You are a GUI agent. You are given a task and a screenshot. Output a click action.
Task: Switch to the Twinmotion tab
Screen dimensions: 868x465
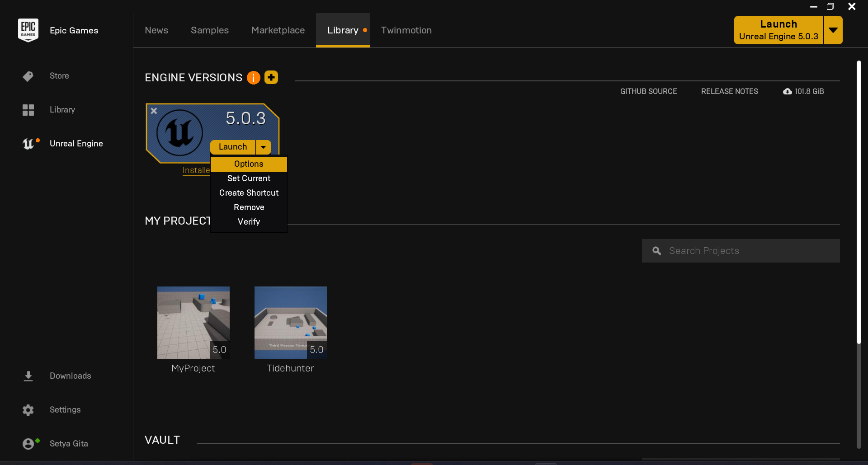(406, 30)
